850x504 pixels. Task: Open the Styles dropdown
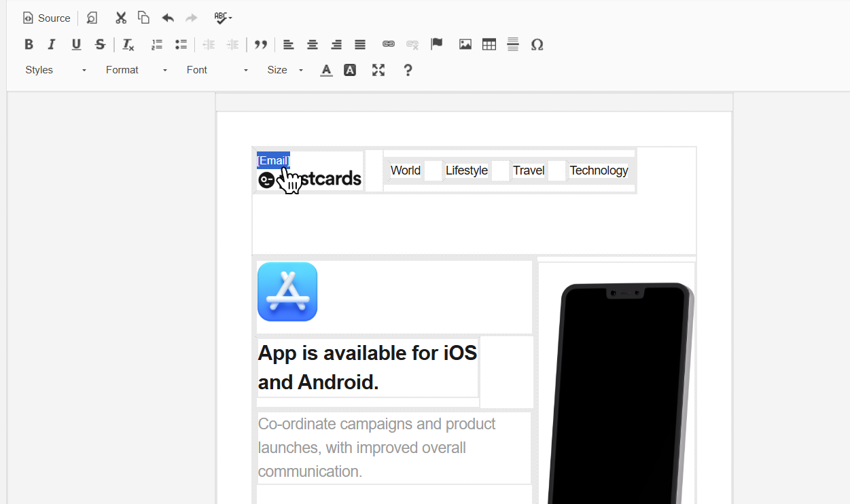click(x=56, y=70)
